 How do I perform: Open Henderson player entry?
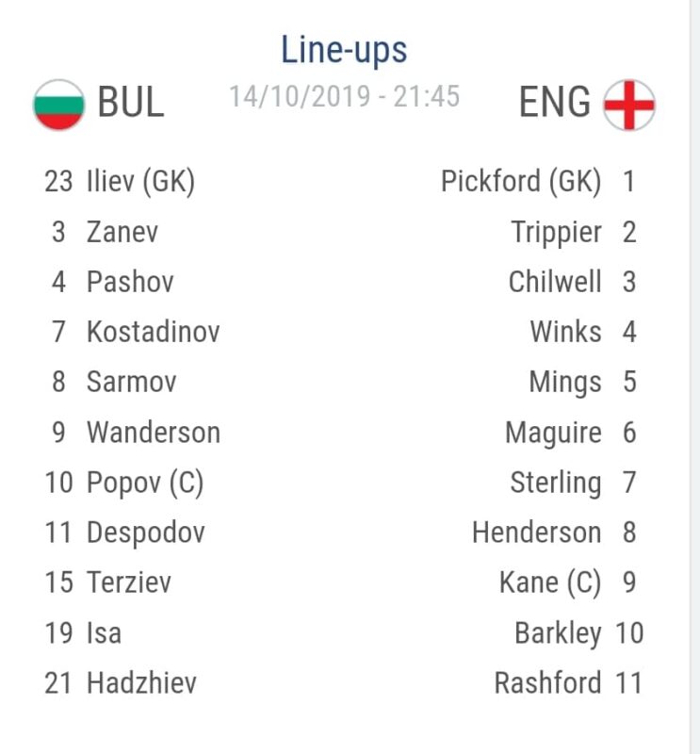(554, 533)
